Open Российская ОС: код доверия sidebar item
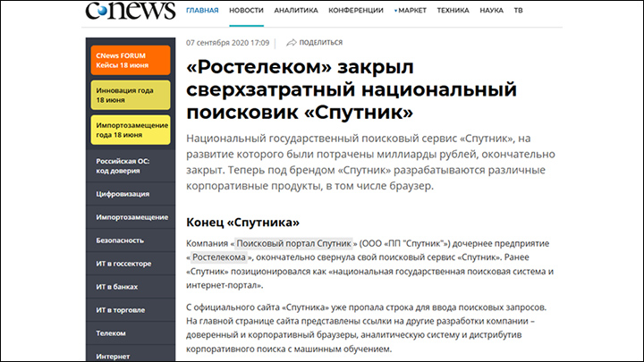Viewport: 644px width, 362px height. click(x=130, y=168)
